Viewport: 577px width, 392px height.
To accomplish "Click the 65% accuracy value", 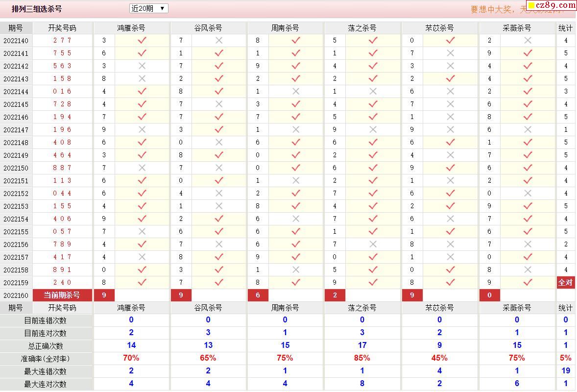I will (208, 358).
